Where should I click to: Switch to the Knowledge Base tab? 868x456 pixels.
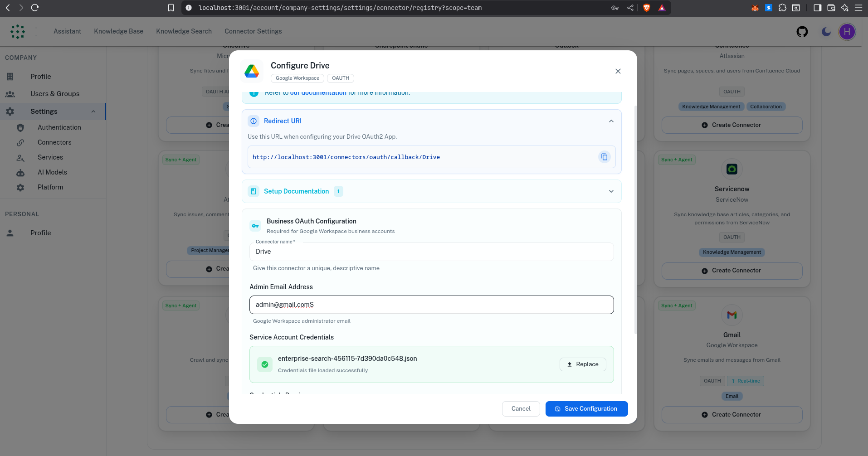[x=118, y=31]
